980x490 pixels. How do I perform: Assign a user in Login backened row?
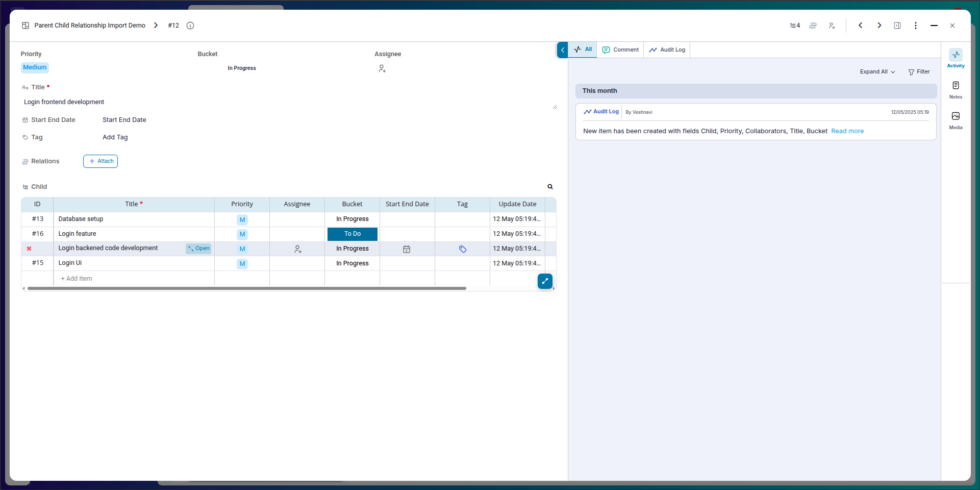(297, 249)
